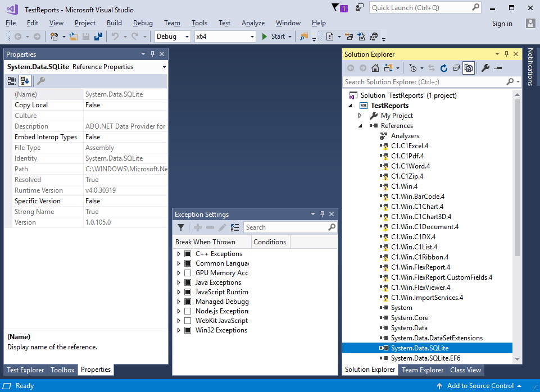Click the Pending Changes Filter clock icon
Viewport: 540px width, 392px height.
(413, 68)
